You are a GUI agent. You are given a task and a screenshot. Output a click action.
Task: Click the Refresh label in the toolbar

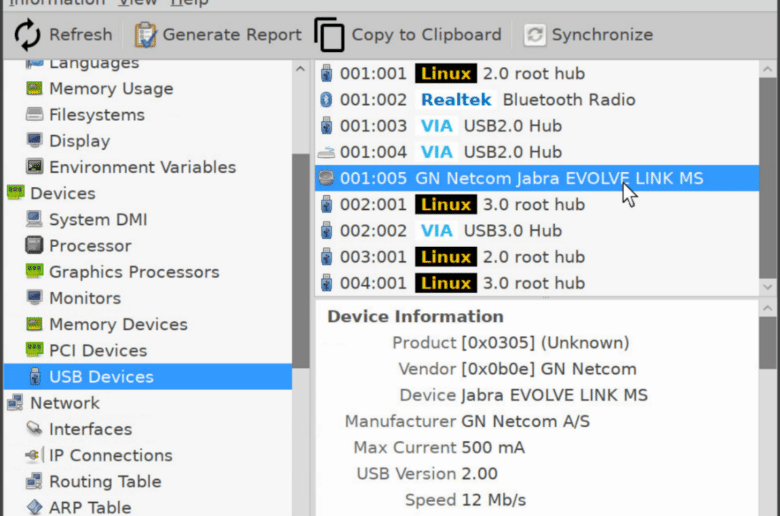[81, 35]
